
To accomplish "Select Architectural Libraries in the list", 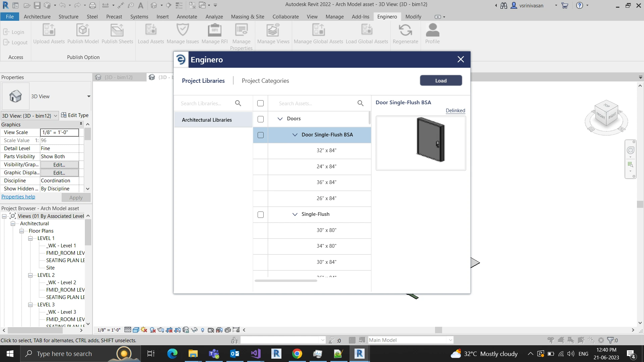I will tap(213, 120).
